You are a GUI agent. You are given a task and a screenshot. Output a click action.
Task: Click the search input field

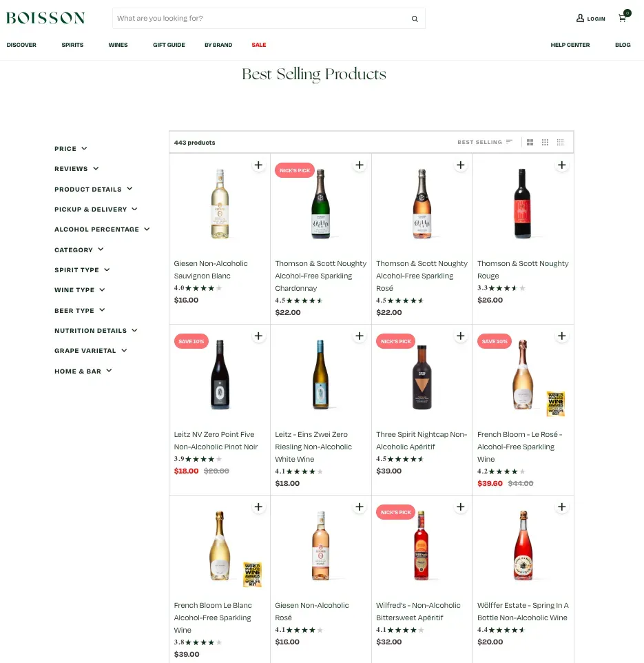(261, 18)
